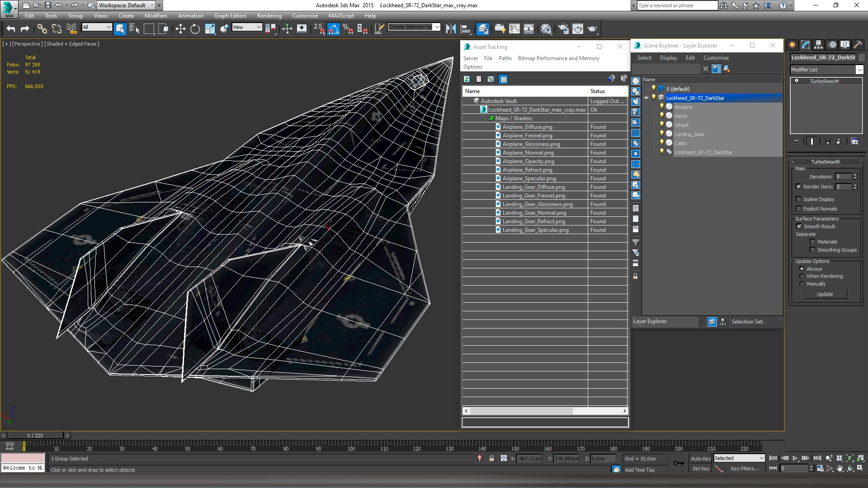The image size is (868, 488).
Task: Open the selection filter All dropdown
Action: point(97,27)
